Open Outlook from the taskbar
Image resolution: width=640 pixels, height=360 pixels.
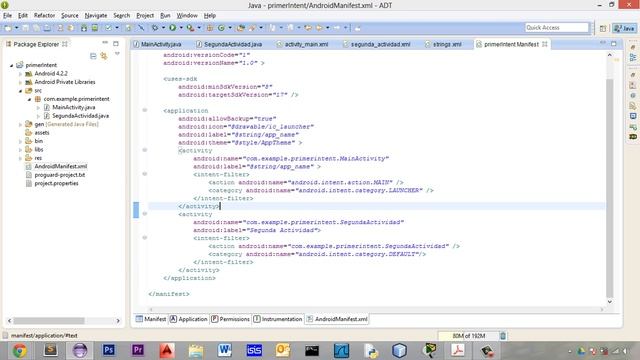pos(283,351)
